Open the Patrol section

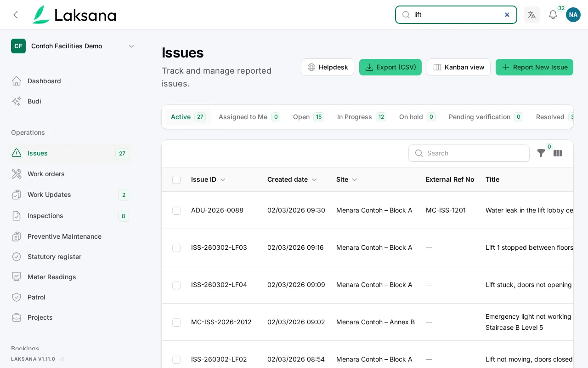click(x=70, y=297)
